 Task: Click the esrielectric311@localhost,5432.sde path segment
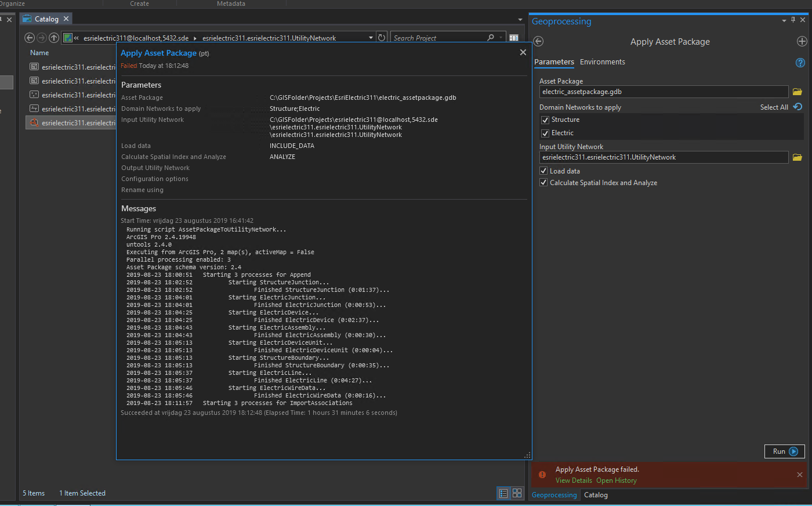[x=136, y=38]
